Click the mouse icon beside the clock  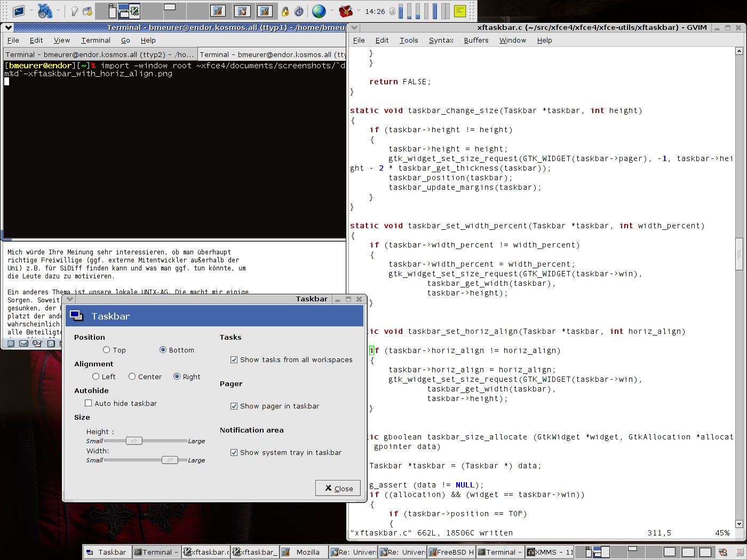coord(393,11)
